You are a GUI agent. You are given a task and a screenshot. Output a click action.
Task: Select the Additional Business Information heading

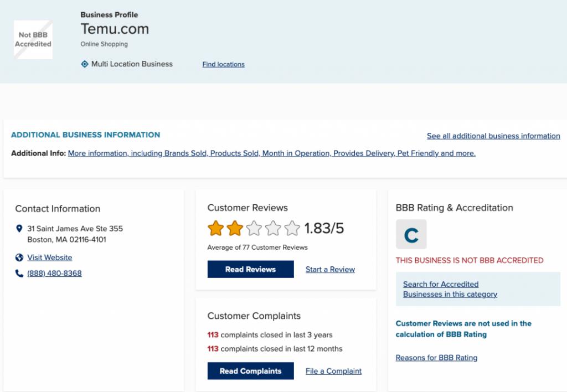click(85, 135)
